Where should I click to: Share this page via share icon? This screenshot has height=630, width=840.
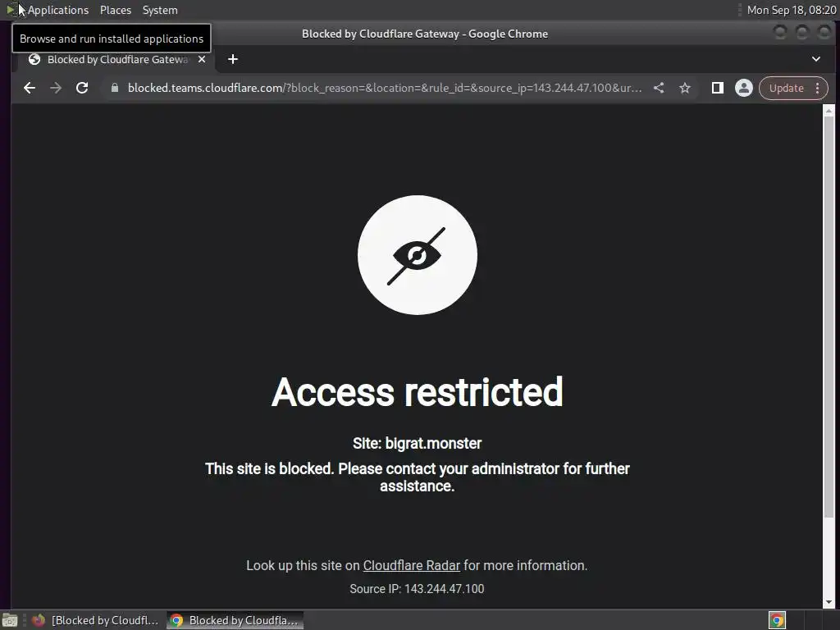(659, 88)
